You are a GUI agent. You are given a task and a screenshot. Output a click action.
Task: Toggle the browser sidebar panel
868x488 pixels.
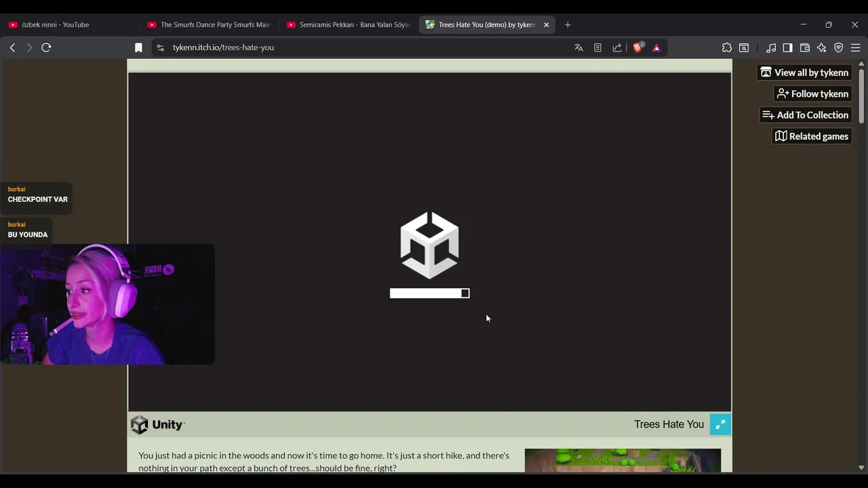pos(787,47)
